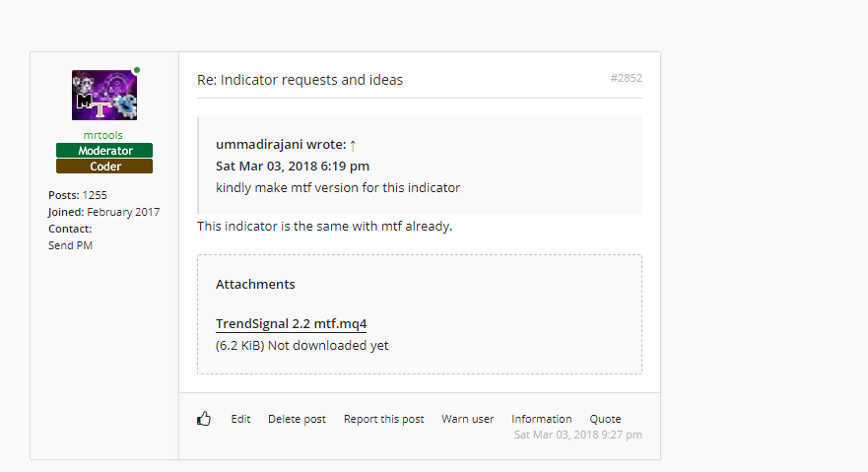Click the green online status dot
Image resolution: width=868 pixels, height=472 pixels.
pos(136,70)
